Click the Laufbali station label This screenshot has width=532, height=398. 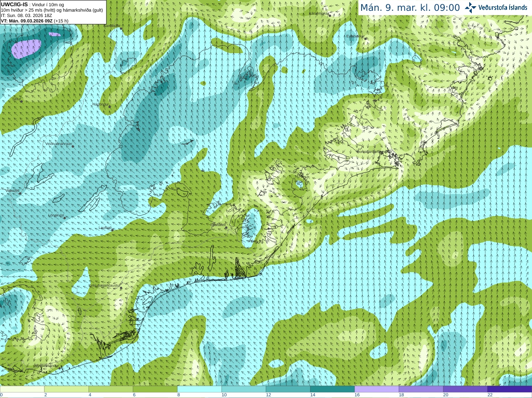105,228
